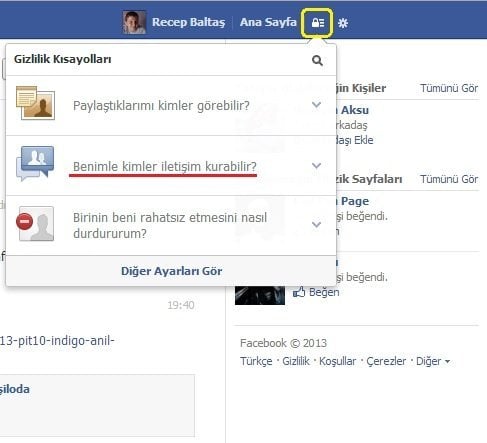Click the Türkçe language link
The width and height of the screenshot is (487, 443).
pyautogui.click(x=256, y=361)
